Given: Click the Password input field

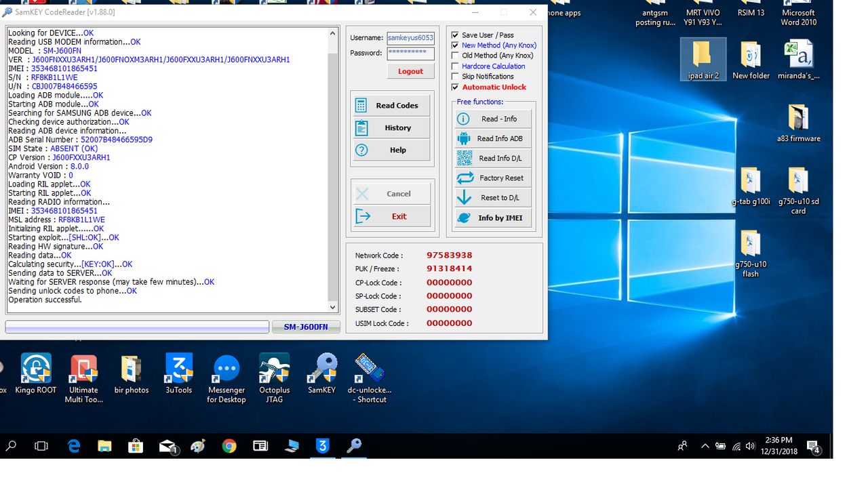Looking at the screenshot, I should [x=410, y=53].
